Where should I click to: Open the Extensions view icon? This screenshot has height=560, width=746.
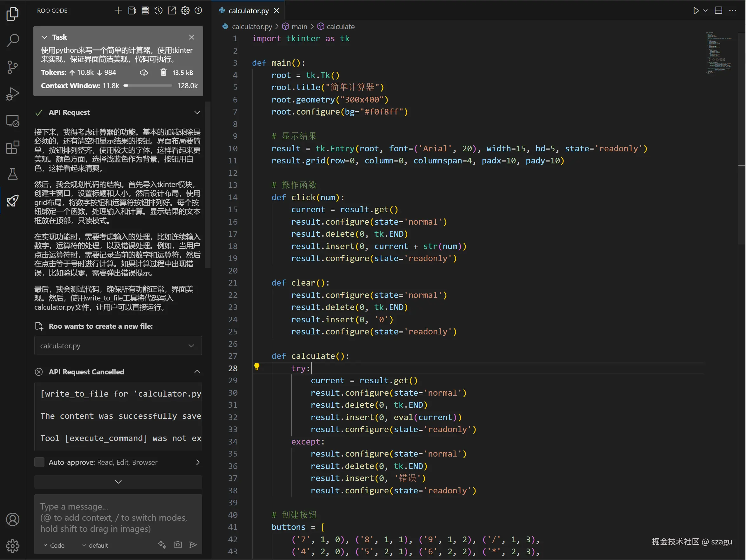click(x=12, y=147)
